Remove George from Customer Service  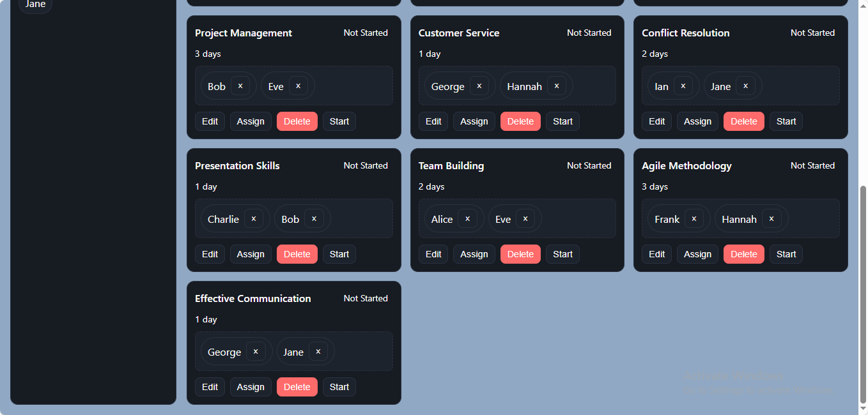click(x=479, y=86)
